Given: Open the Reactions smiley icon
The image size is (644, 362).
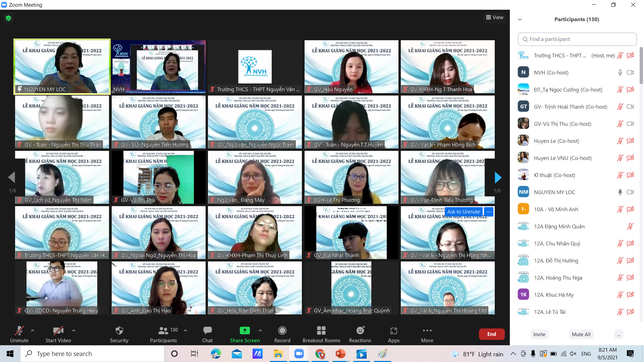Looking at the screenshot, I should [x=360, y=330].
